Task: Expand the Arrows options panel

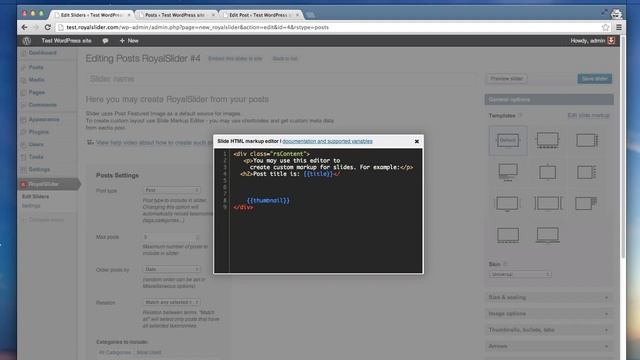Action: pyautogui.click(x=549, y=346)
